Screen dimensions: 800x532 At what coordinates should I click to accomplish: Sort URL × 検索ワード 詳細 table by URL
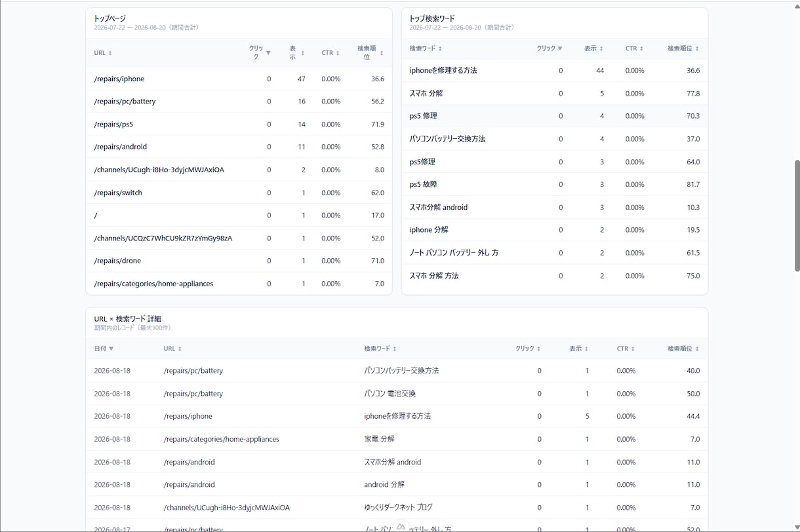point(172,349)
